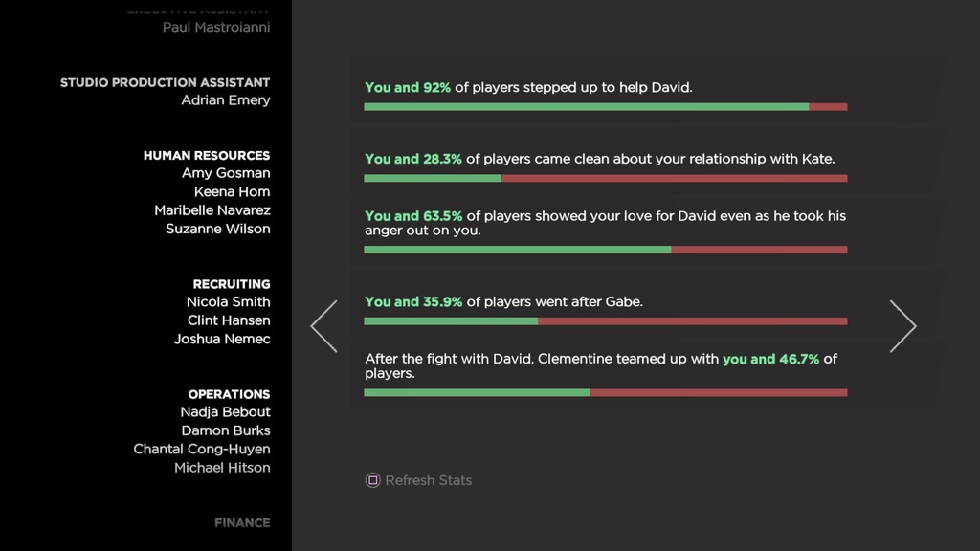Click the 35.9% progress bar for Gabe
980x551 pixels.
[605, 321]
